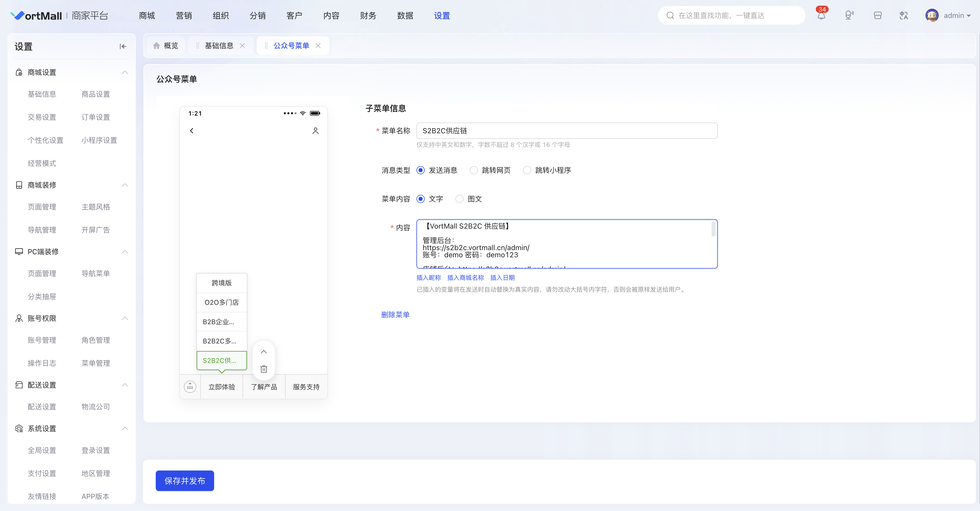Image resolution: width=980 pixels, height=511 pixels.
Task: Open the store shop icon in header
Action: (877, 16)
